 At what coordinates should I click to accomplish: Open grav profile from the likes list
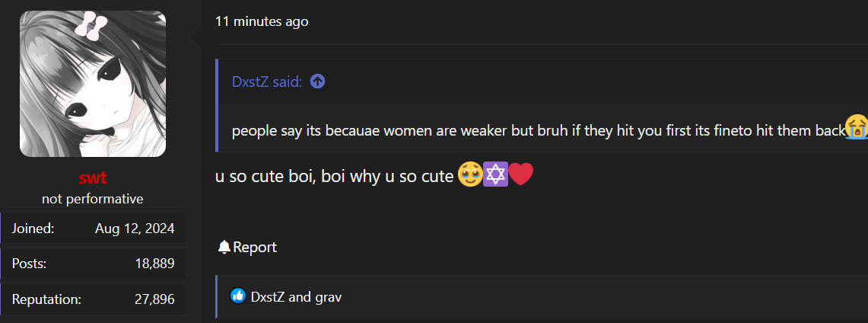[327, 297]
